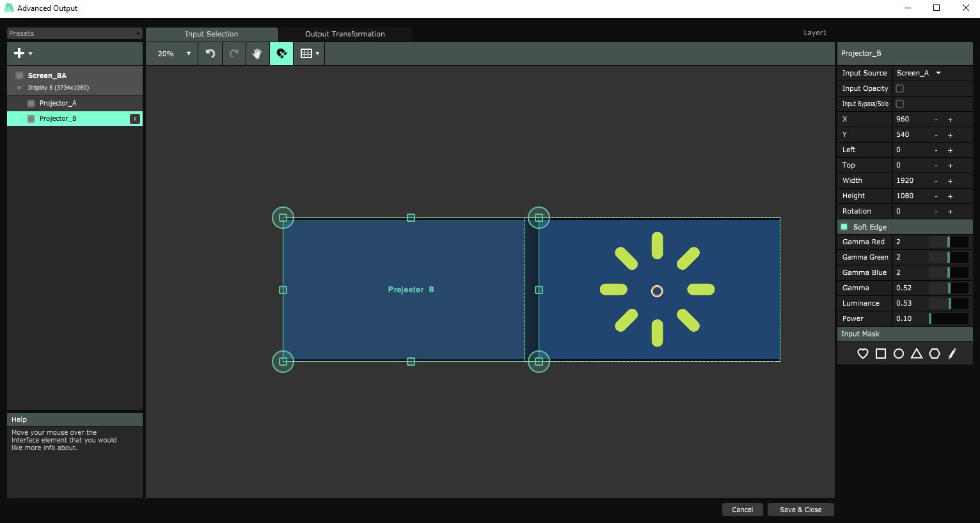Select Projector_A in the screen list
Image resolution: width=980 pixels, height=523 pixels.
click(58, 103)
